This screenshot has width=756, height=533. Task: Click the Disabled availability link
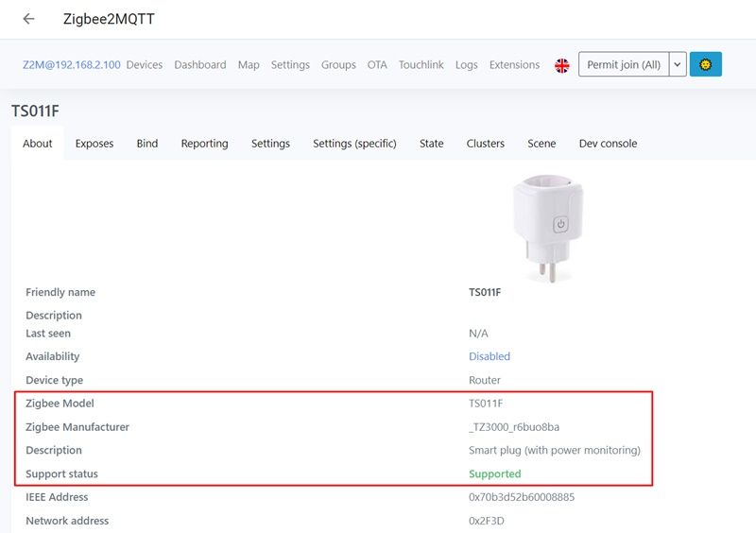tap(490, 356)
